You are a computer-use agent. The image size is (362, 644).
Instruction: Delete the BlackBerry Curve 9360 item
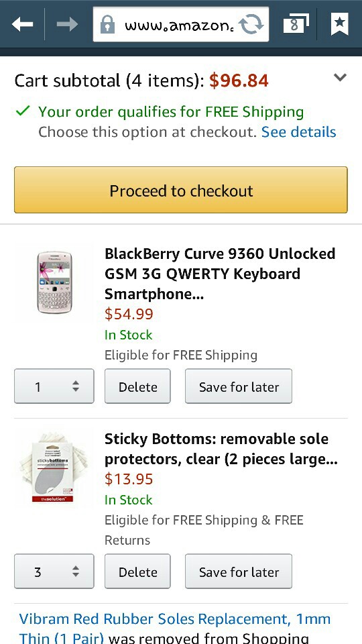point(137,386)
